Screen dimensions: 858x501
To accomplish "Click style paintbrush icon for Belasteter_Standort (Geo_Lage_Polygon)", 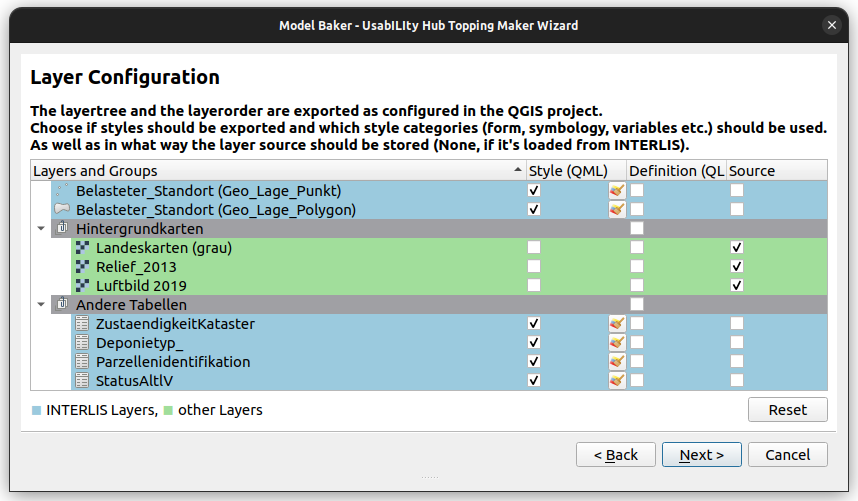I will 617,209.
